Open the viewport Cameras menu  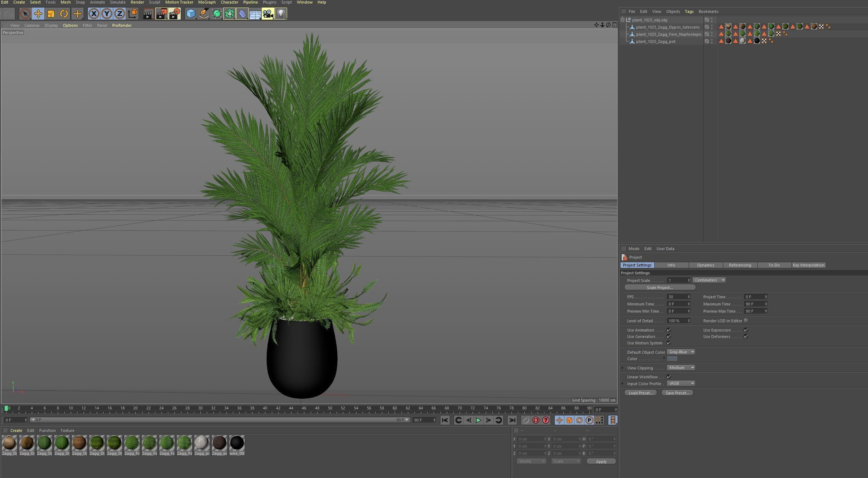click(32, 25)
